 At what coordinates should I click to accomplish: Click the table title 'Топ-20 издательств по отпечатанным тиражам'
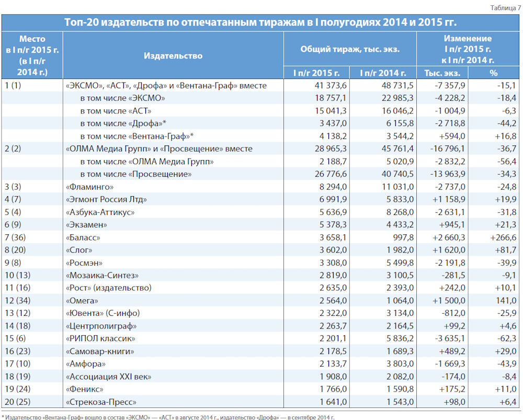(x=260, y=22)
